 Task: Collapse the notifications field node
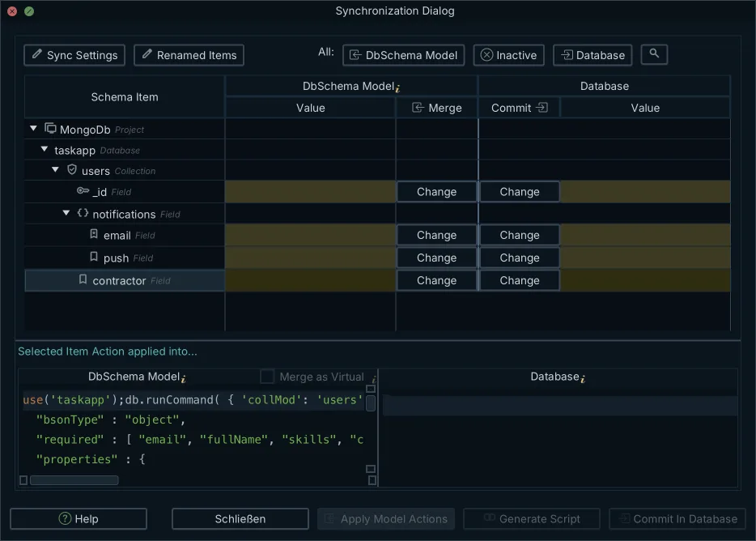[66, 213]
